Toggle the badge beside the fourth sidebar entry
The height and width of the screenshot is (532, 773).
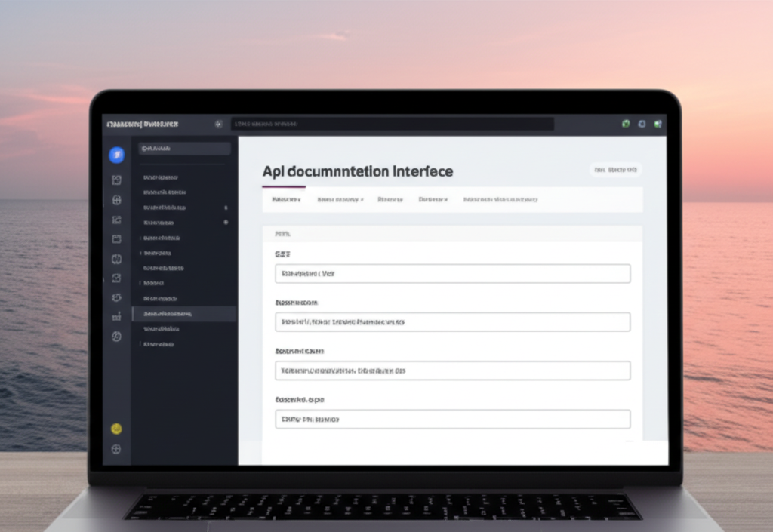click(226, 207)
